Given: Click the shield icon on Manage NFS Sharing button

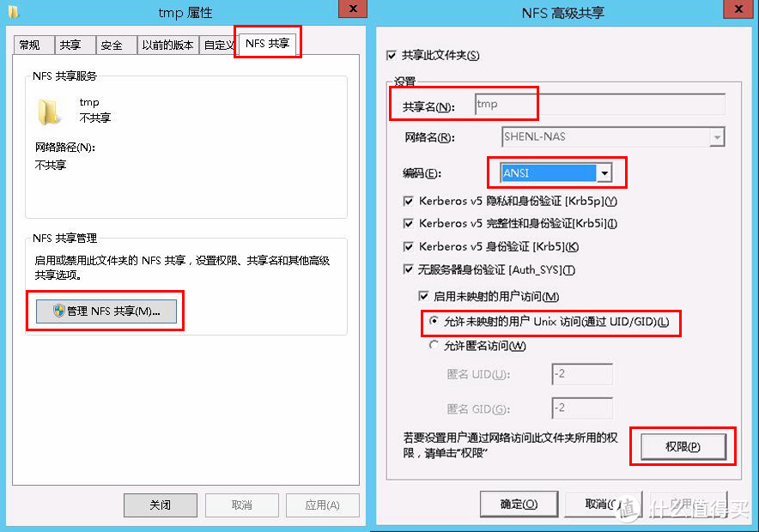Looking at the screenshot, I should (x=59, y=311).
